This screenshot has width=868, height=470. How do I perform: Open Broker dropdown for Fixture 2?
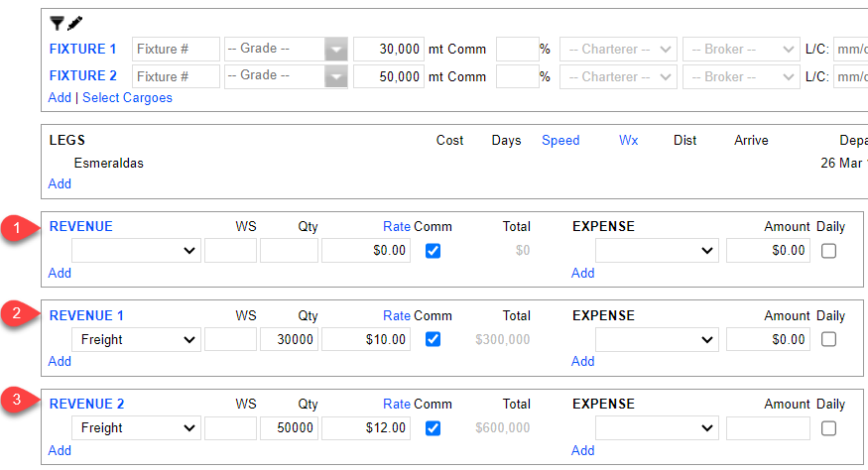(740, 76)
